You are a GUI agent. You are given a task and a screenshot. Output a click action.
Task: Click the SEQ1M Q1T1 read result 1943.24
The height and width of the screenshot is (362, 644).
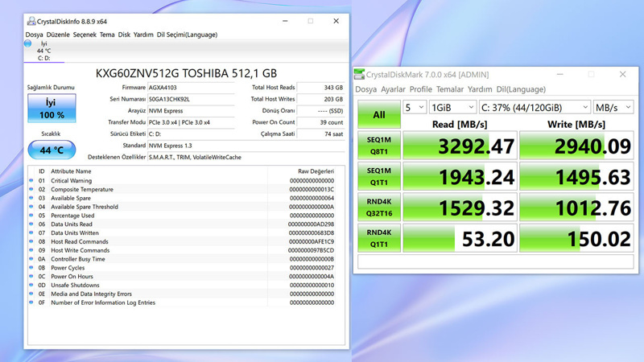point(460,176)
